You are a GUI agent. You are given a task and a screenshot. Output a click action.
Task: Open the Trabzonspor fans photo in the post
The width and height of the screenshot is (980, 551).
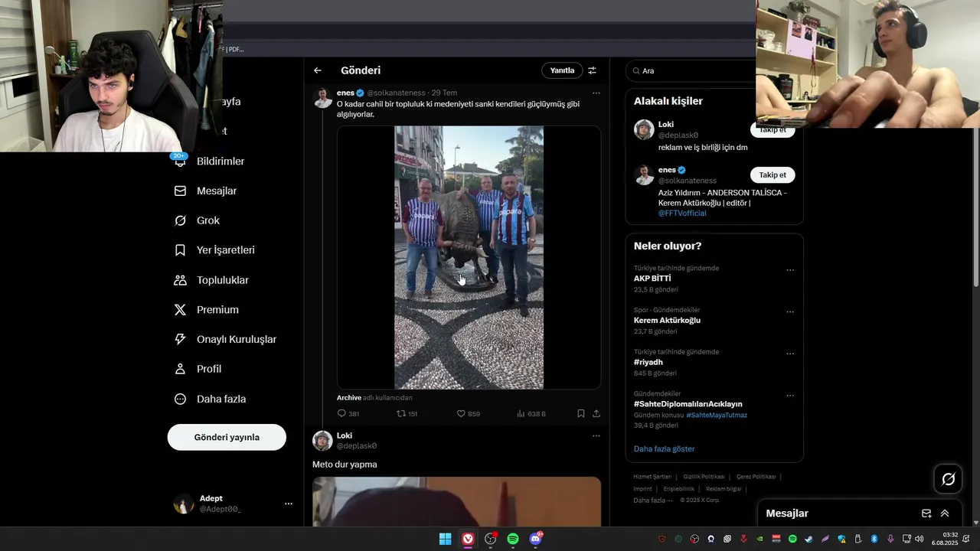pyautogui.click(x=469, y=258)
